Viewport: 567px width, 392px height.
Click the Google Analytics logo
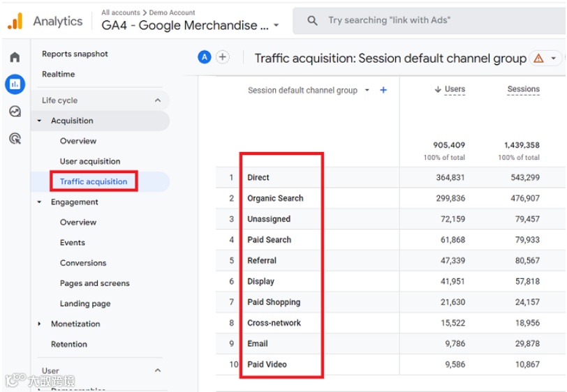(15, 21)
